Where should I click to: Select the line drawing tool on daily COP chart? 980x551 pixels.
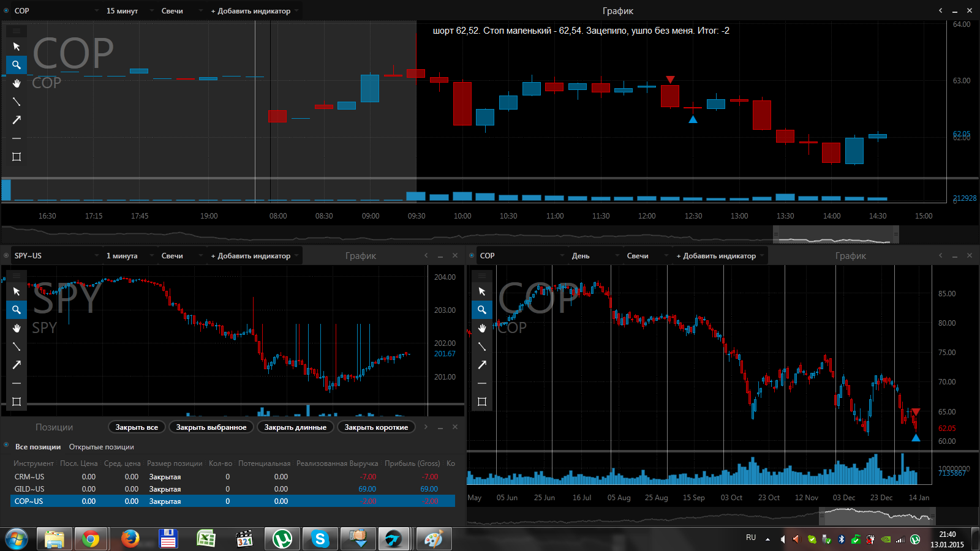point(482,347)
